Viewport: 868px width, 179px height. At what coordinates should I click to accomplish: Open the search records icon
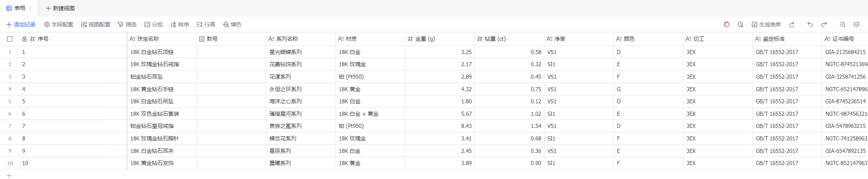842,25
